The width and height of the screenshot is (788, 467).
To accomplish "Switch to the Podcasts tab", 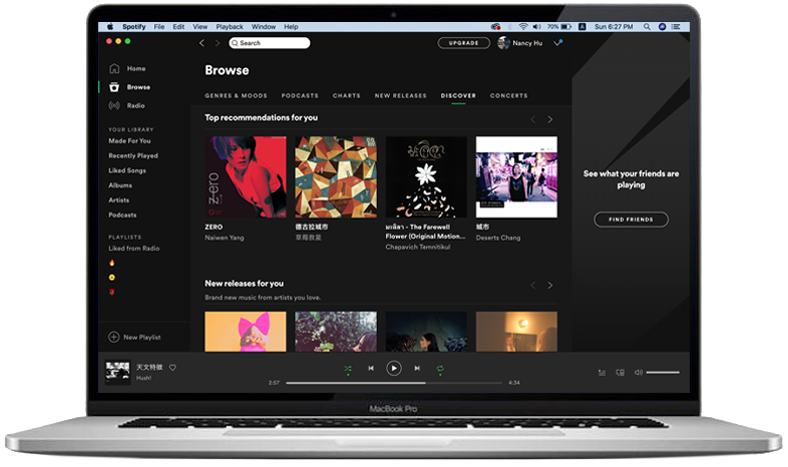I will tap(300, 96).
